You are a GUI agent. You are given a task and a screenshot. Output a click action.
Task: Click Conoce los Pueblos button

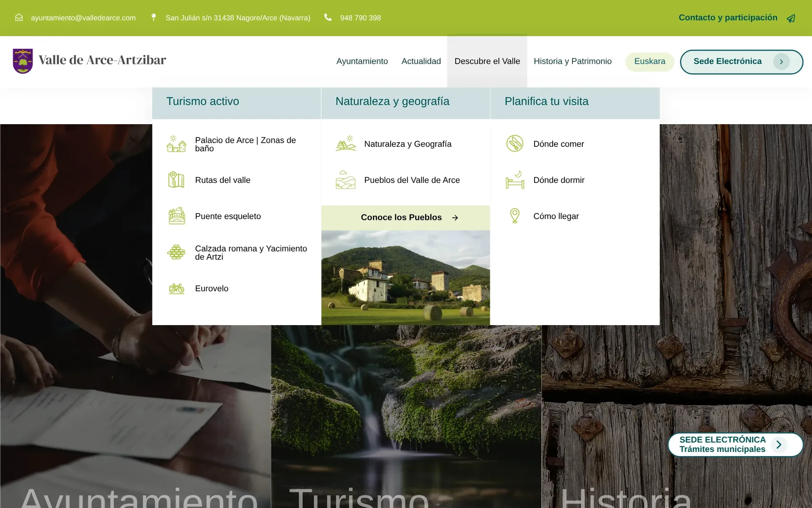point(406,218)
